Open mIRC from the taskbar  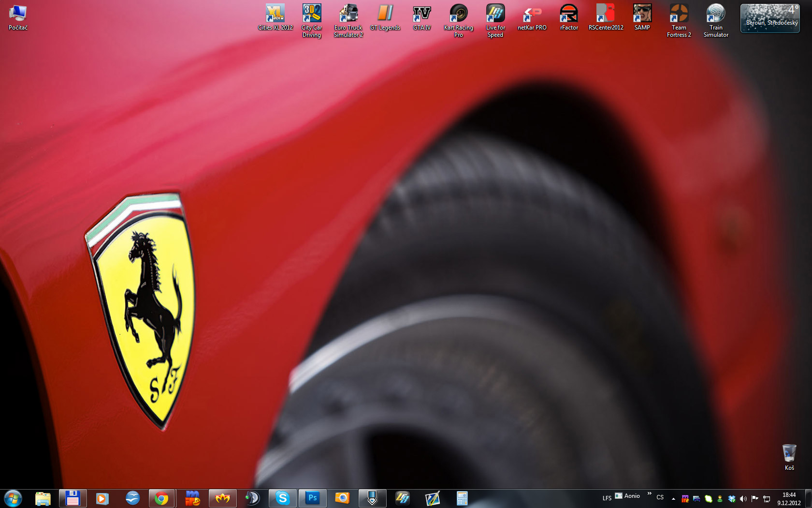point(192,498)
